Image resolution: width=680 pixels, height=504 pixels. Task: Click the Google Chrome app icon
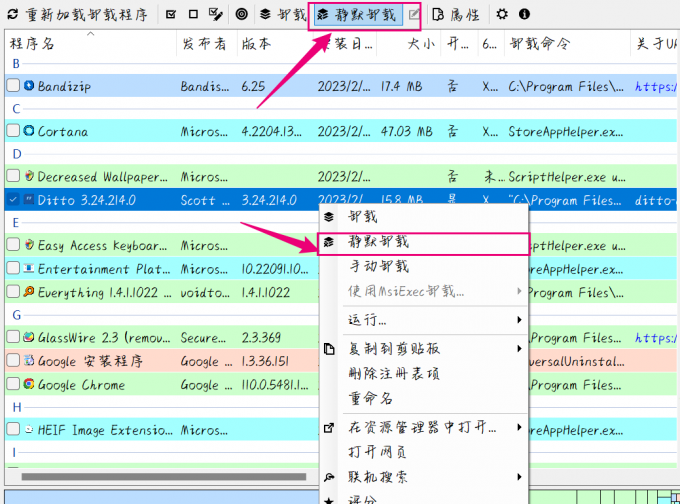pos(29,384)
